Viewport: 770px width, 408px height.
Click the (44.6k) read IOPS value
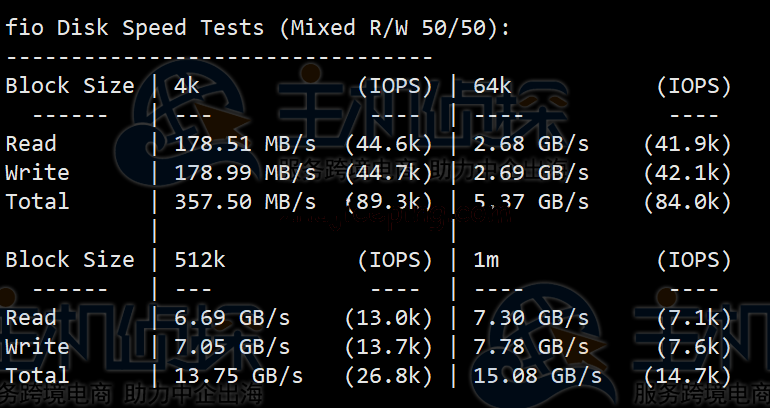[389, 144]
